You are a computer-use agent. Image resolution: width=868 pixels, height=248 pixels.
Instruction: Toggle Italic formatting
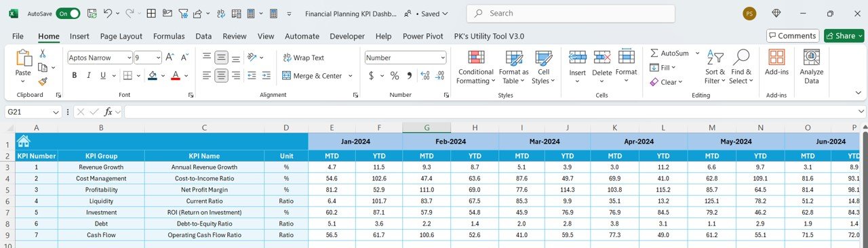(x=90, y=76)
